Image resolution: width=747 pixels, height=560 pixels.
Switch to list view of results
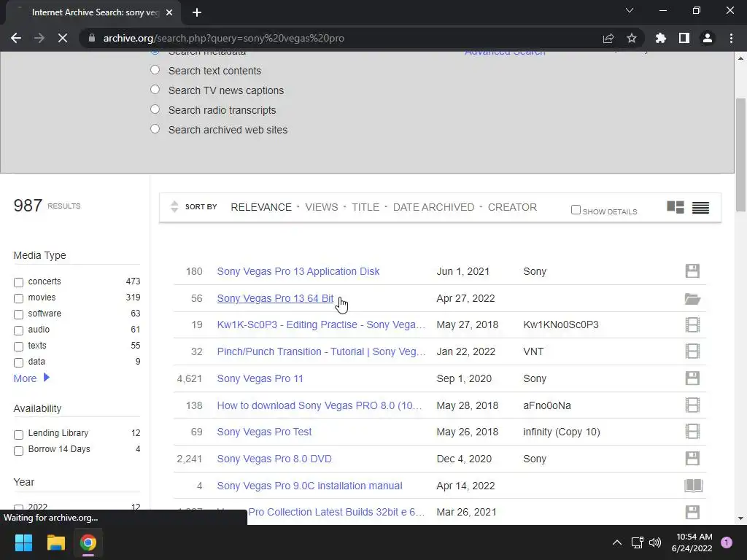(x=700, y=208)
